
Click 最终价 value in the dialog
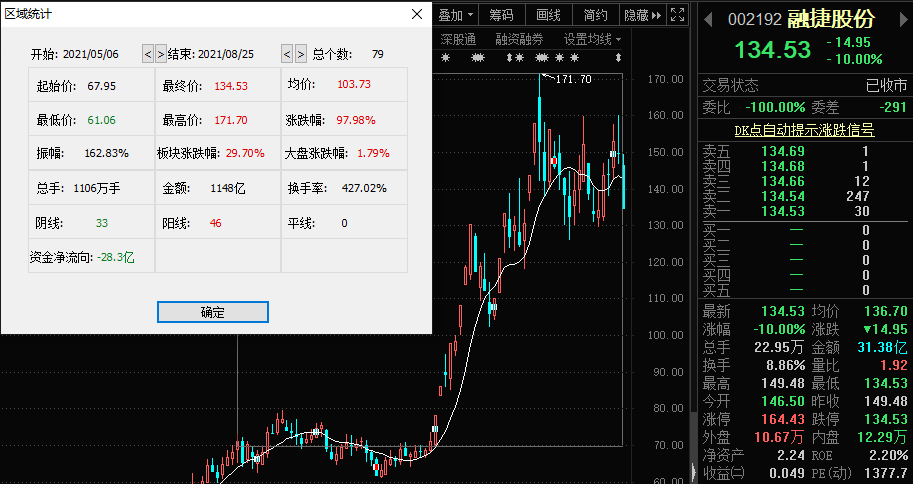231,86
